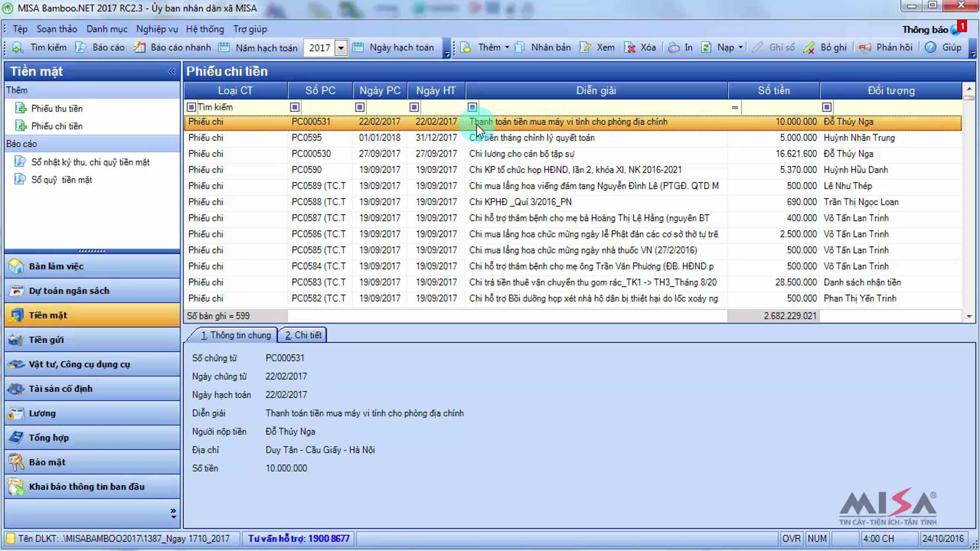Click the Sổ nhật ký thu, chi report icon
Viewport: 980px width, 551px height.
(20, 162)
